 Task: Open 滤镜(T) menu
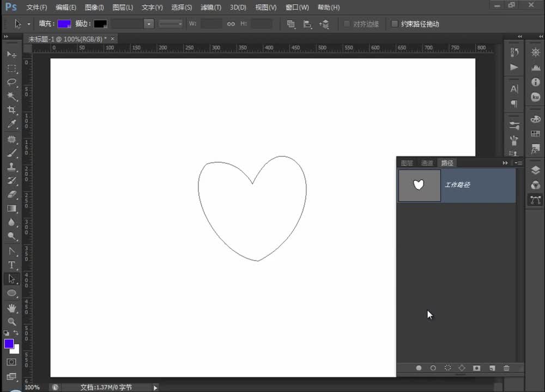pos(210,7)
